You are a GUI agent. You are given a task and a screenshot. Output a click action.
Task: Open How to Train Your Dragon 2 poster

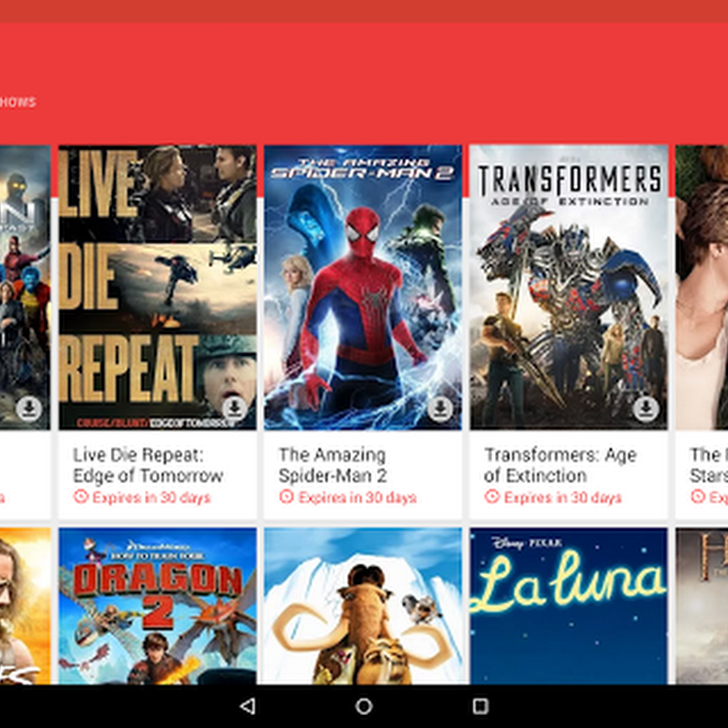pyautogui.click(x=158, y=606)
